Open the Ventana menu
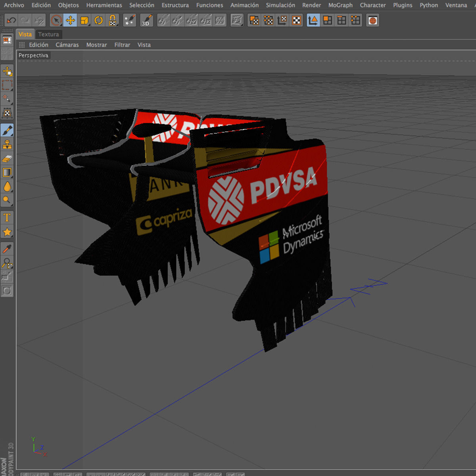This screenshot has height=476, width=476. [x=456, y=5]
